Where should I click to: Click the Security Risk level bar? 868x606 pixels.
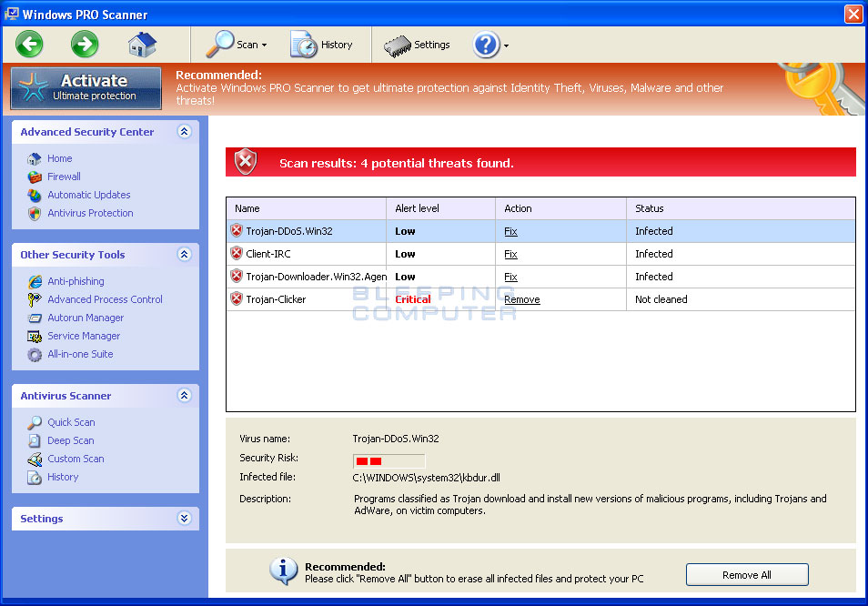click(x=389, y=461)
